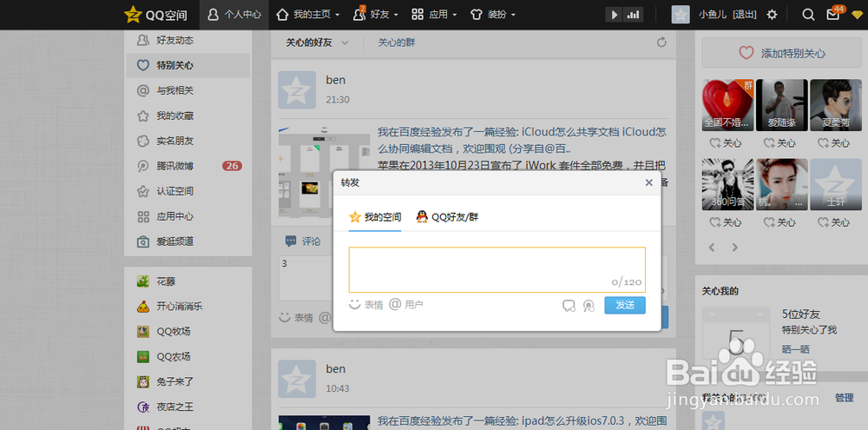Viewport: 868px width, 430px height.
Task: Open the settings gear icon
Action: pos(772,15)
